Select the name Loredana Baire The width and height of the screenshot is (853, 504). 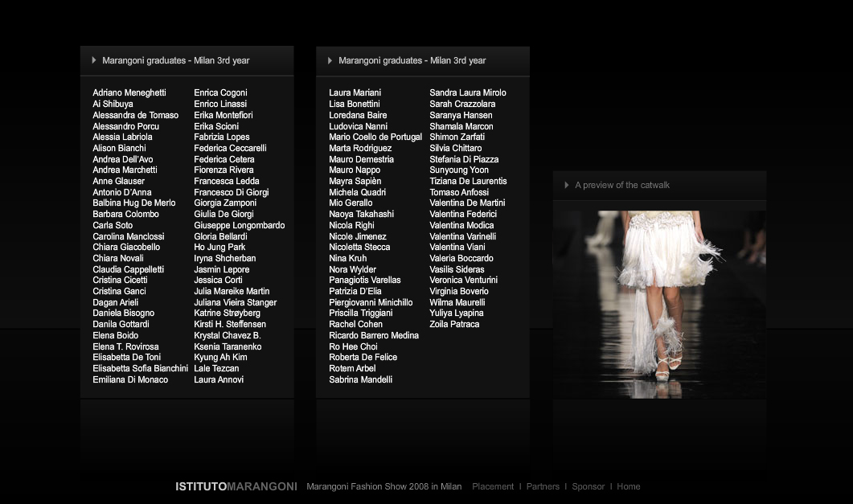[358, 115]
